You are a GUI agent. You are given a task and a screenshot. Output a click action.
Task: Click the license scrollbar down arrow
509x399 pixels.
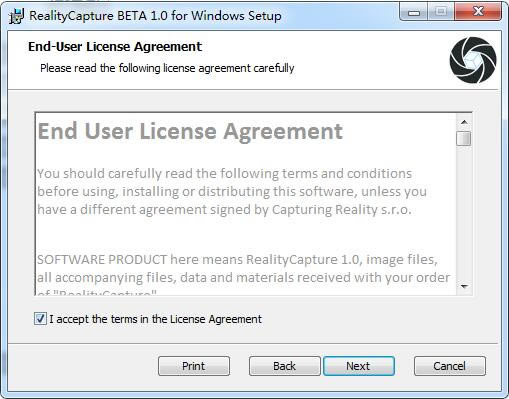coord(464,286)
